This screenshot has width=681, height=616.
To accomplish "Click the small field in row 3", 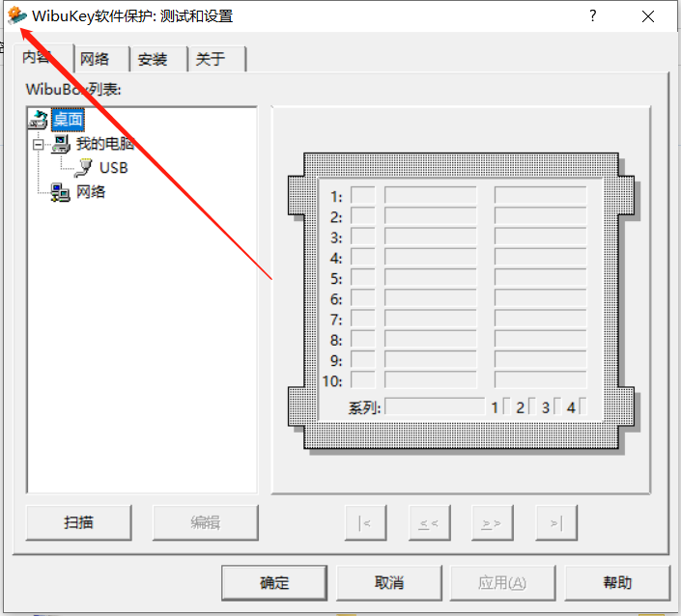I will [362, 237].
